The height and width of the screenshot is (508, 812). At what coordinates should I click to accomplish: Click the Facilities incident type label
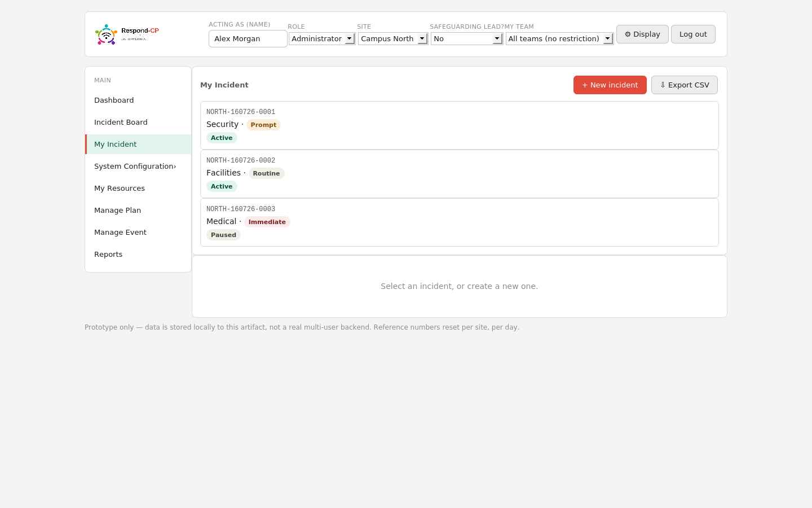click(223, 173)
